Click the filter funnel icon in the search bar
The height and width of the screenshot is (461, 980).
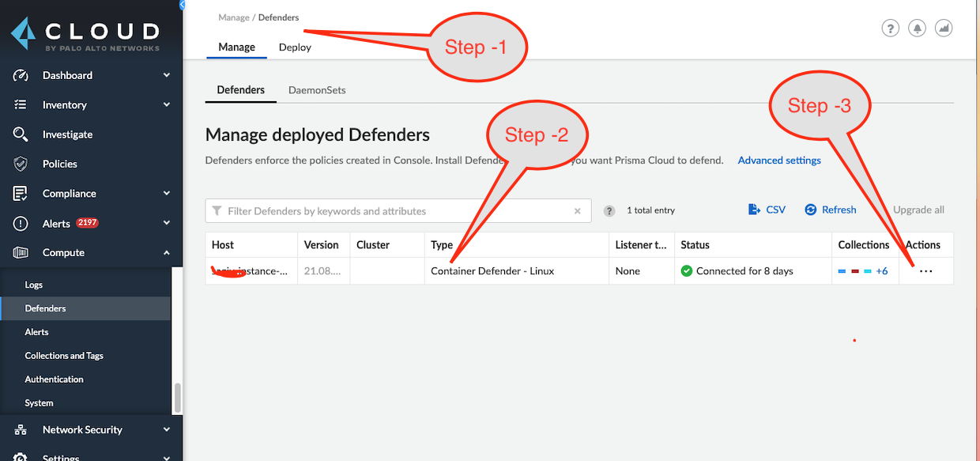click(x=216, y=210)
